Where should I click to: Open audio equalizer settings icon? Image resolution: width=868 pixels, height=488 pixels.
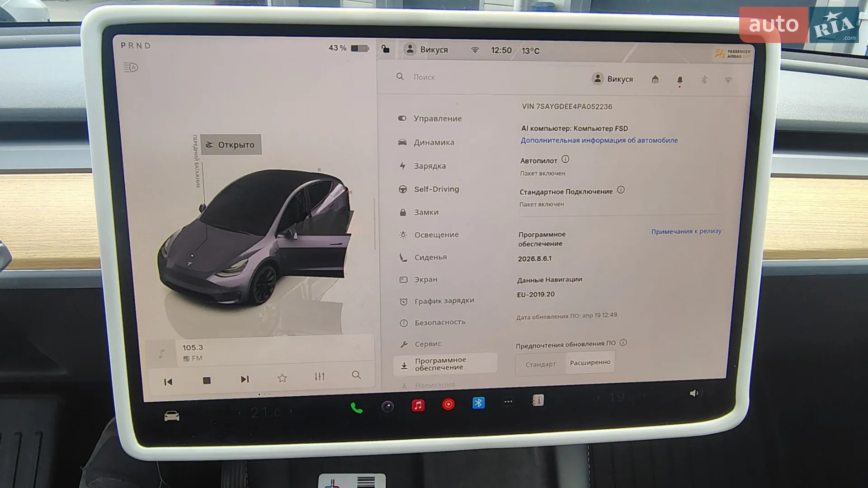[320, 377]
